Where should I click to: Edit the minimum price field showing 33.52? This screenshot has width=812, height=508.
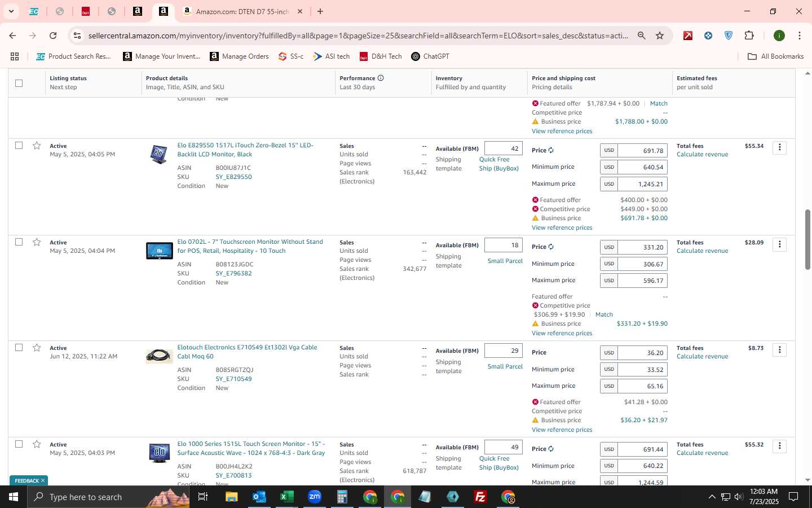point(642,370)
